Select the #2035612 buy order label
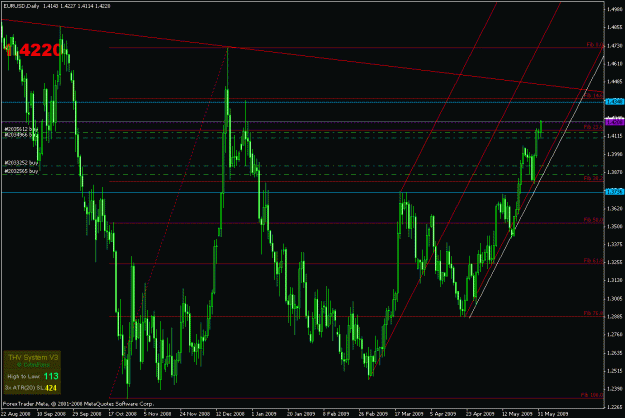The image size is (625, 418). pyautogui.click(x=21, y=129)
